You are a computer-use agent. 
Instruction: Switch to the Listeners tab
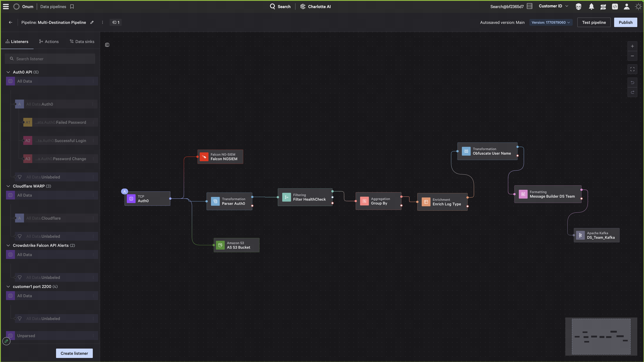tap(17, 41)
